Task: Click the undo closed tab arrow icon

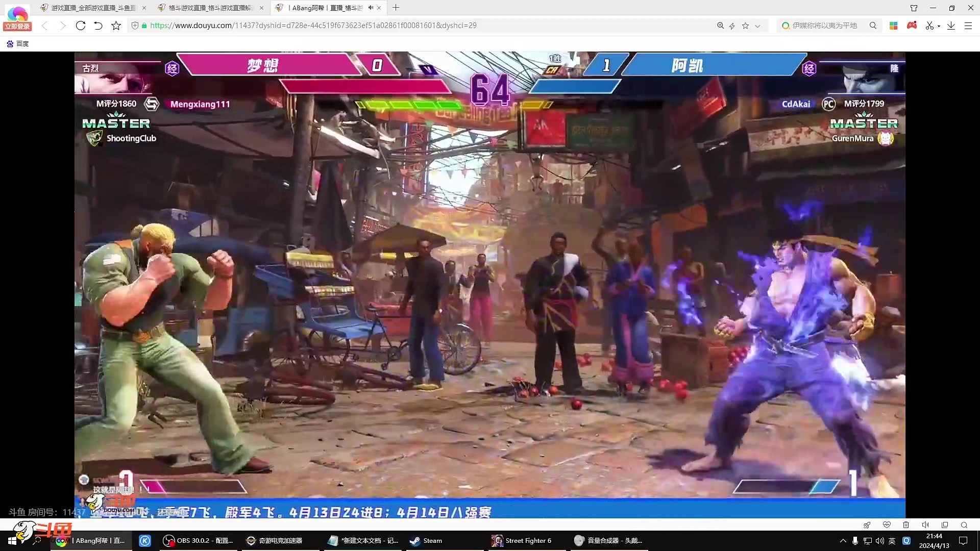Action: point(98,26)
